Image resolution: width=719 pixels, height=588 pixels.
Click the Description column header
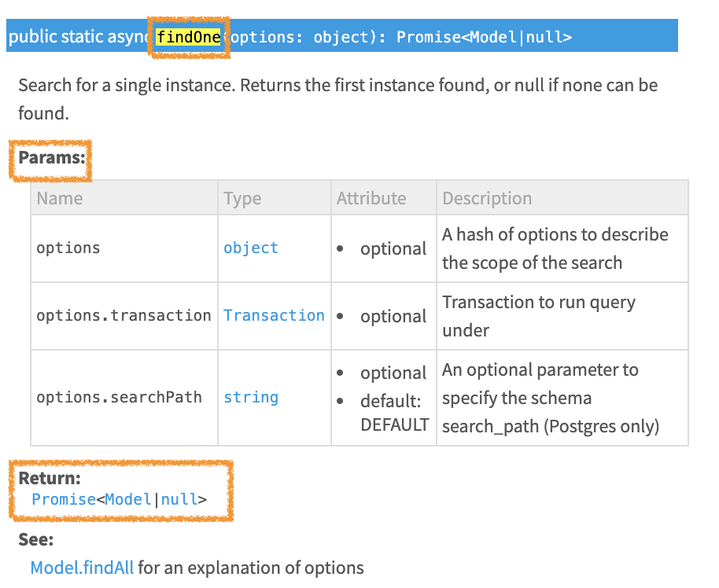[x=562, y=198]
